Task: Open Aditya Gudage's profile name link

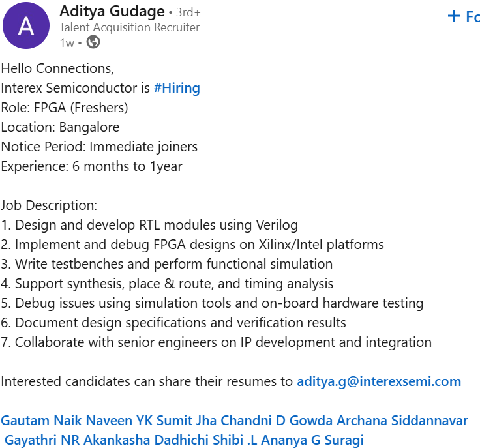Action: point(112,11)
